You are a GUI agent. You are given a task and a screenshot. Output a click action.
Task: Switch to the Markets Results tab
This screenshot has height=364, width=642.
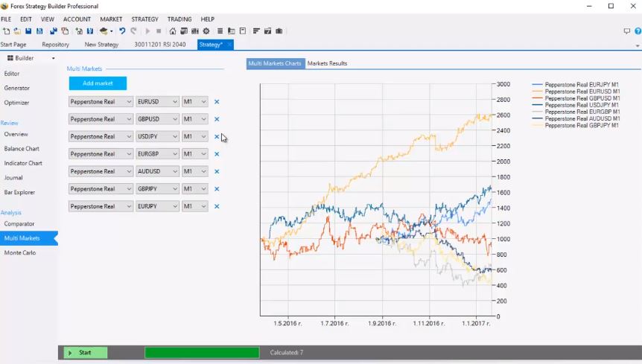click(x=327, y=63)
